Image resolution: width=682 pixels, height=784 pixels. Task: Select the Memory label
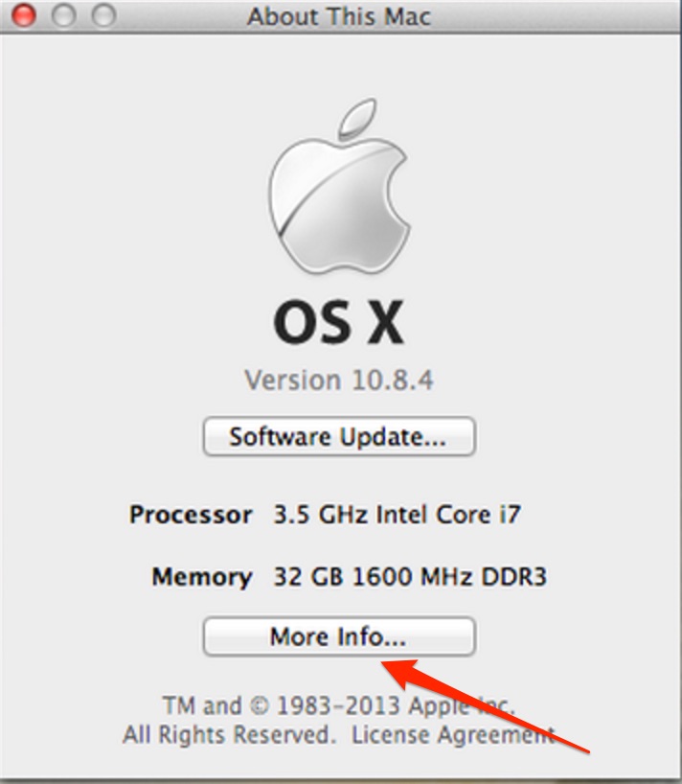point(202,577)
